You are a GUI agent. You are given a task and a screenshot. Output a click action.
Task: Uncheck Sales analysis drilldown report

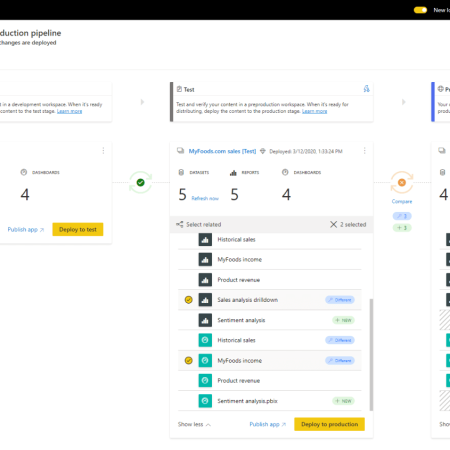coord(189,300)
